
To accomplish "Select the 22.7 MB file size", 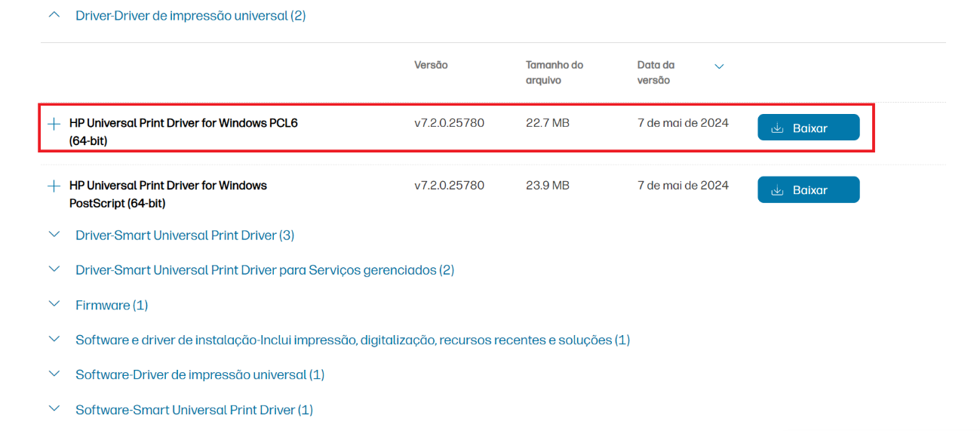I will click(548, 122).
